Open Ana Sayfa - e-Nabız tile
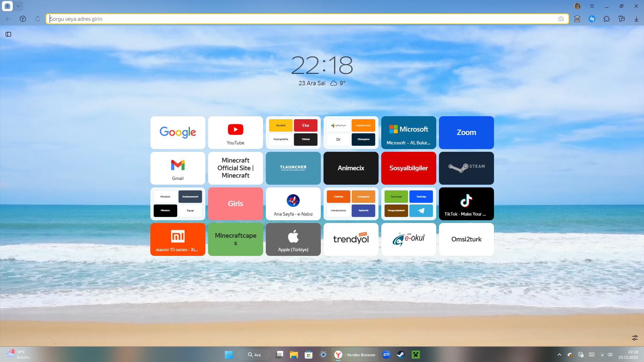Viewport: 644px width, 362px height. click(293, 204)
